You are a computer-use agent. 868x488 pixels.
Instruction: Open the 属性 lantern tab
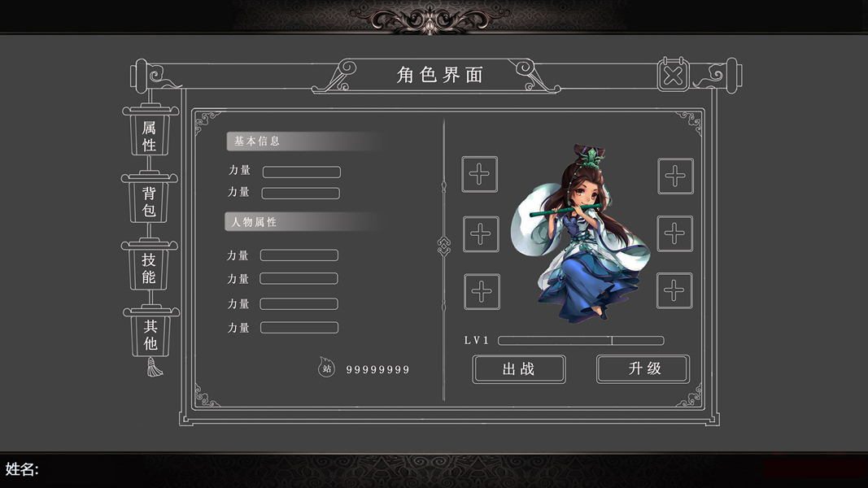click(150, 136)
